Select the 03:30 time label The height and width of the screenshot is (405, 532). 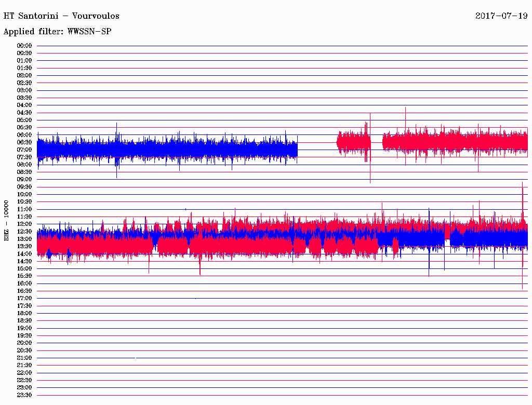pyautogui.click(x=24, y=98)
